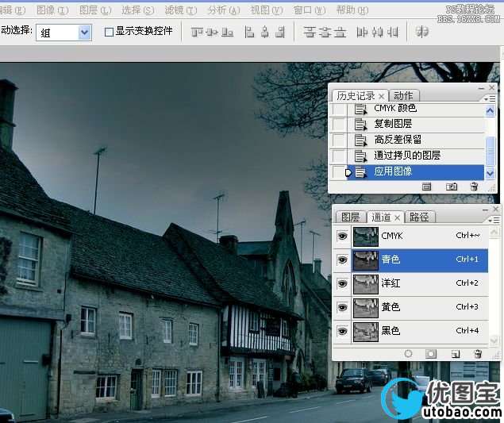This screenshot has height=423, width=504.
Task: Create new channel icon in Channels panel
Action: coord(455,354)
